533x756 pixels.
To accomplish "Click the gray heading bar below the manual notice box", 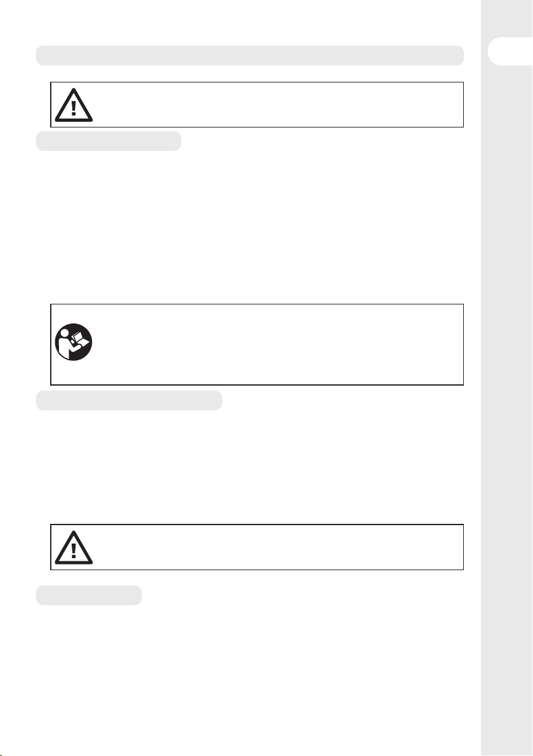I will point(129,401).
